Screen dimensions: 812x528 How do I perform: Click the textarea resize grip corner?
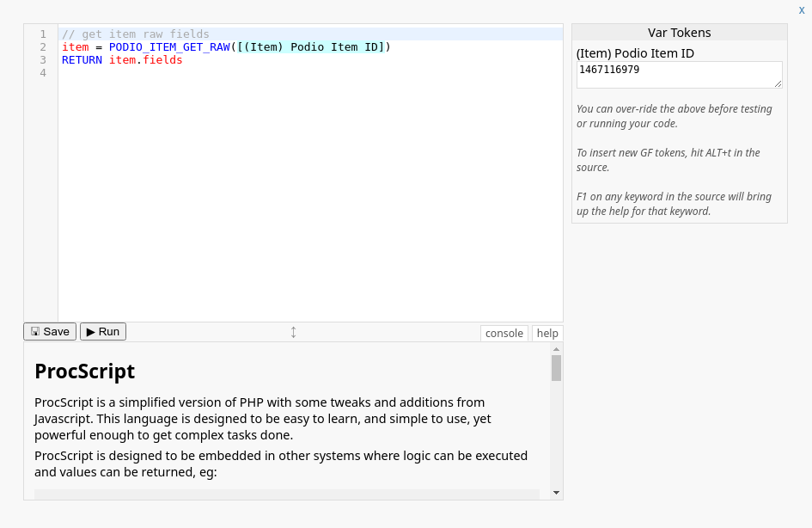(x=778, y=84)
